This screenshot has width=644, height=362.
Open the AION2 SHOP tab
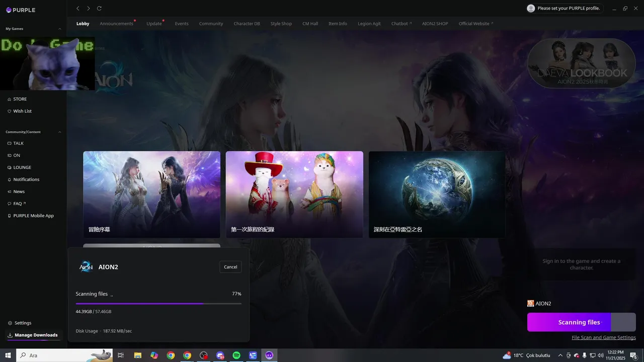coord(435,24)
